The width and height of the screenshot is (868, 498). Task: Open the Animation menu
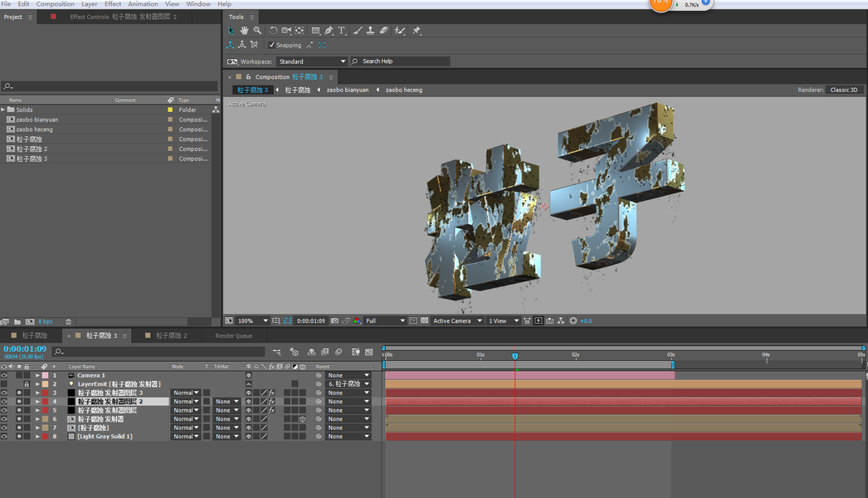coord(143,4)
